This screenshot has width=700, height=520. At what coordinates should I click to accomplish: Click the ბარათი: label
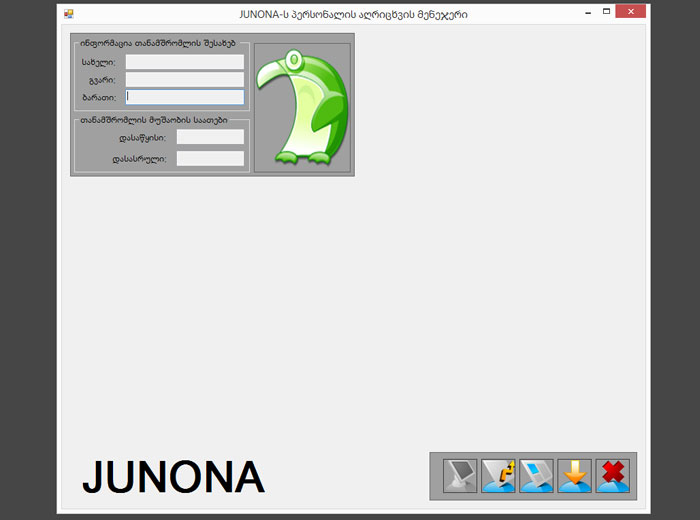[99, 97]
